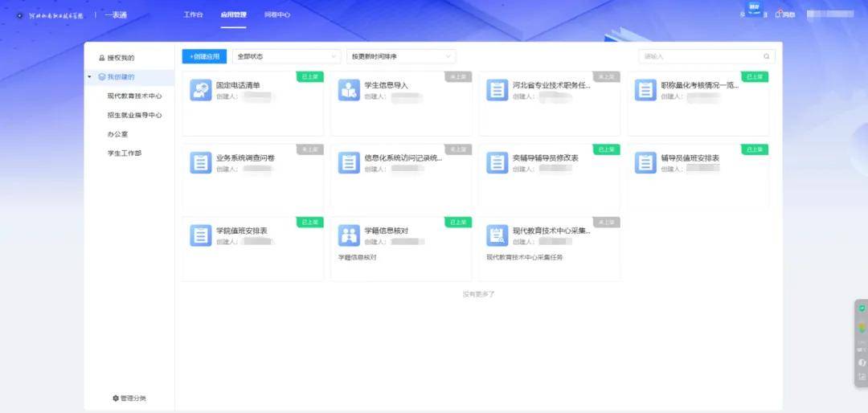Click the 学籍信息核对 app icon

348,235
